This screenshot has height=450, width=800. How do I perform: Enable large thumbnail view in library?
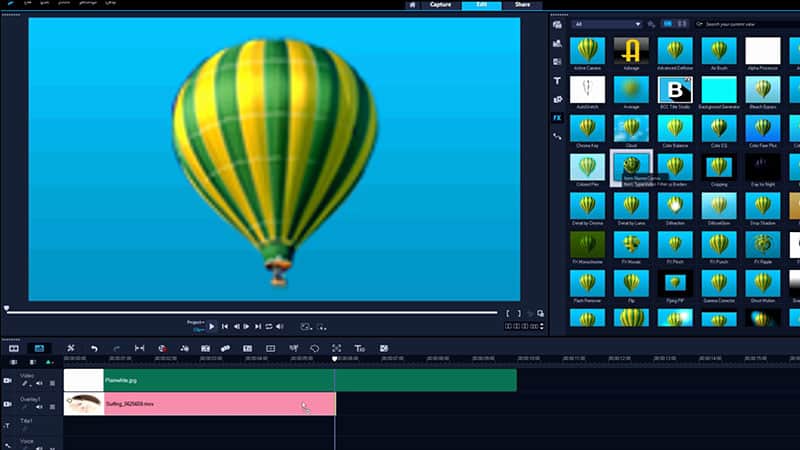[x=667, y=24]
